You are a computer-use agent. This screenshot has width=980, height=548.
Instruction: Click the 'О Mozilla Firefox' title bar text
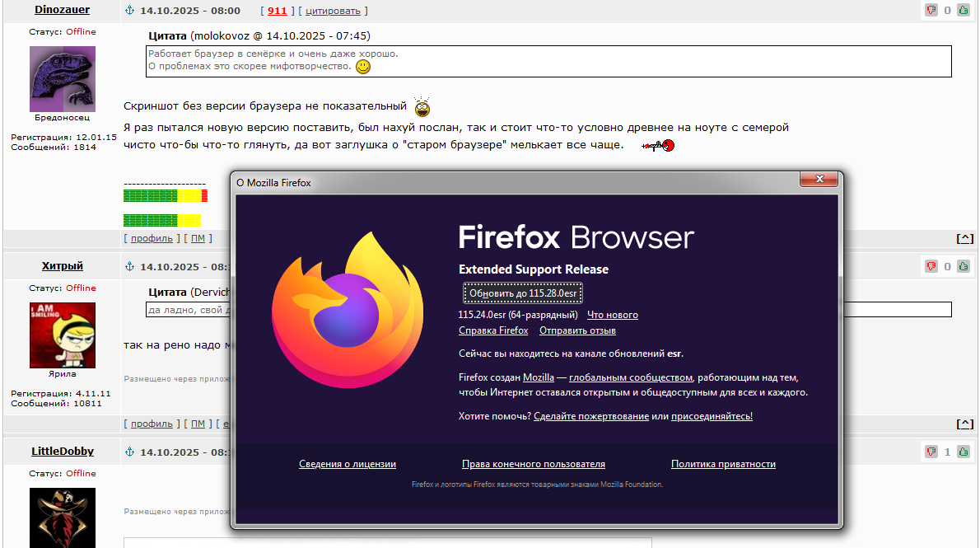coord(273,183)
